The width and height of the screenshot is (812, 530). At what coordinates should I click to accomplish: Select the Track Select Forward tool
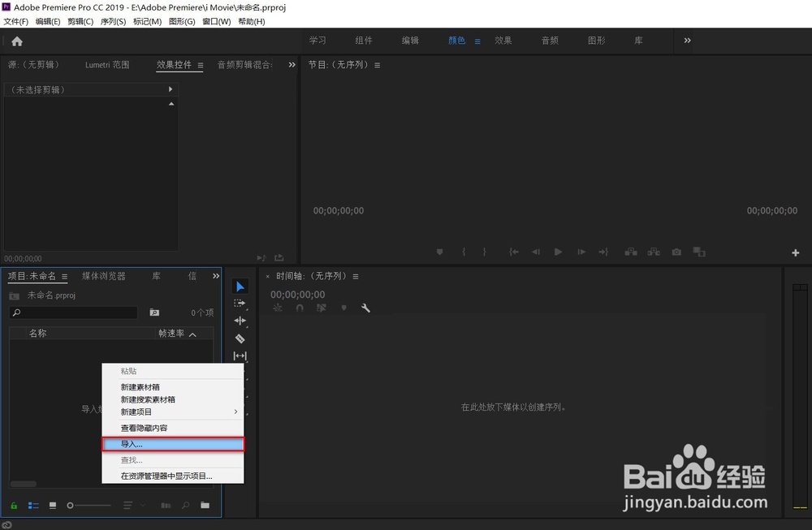click(240, 303)
